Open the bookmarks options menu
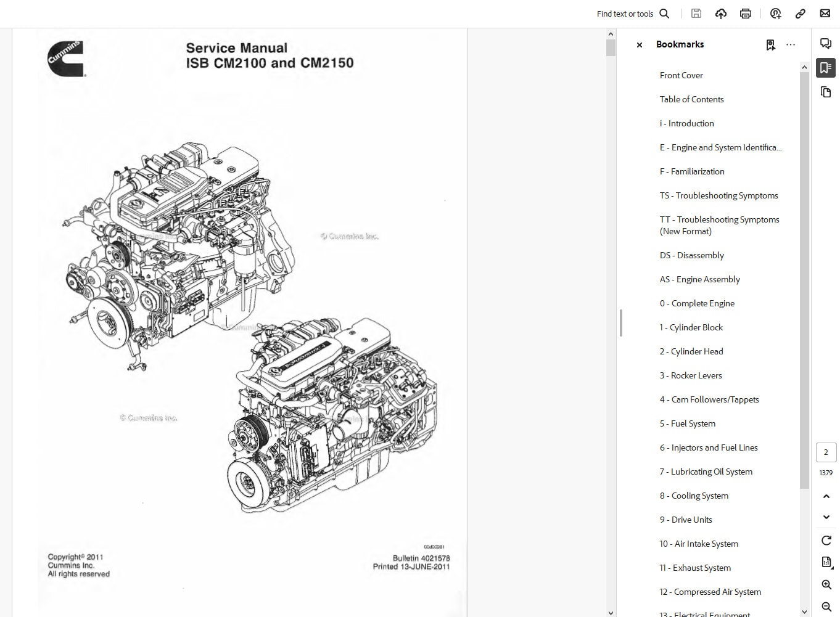840x617 pixels. 791,44
